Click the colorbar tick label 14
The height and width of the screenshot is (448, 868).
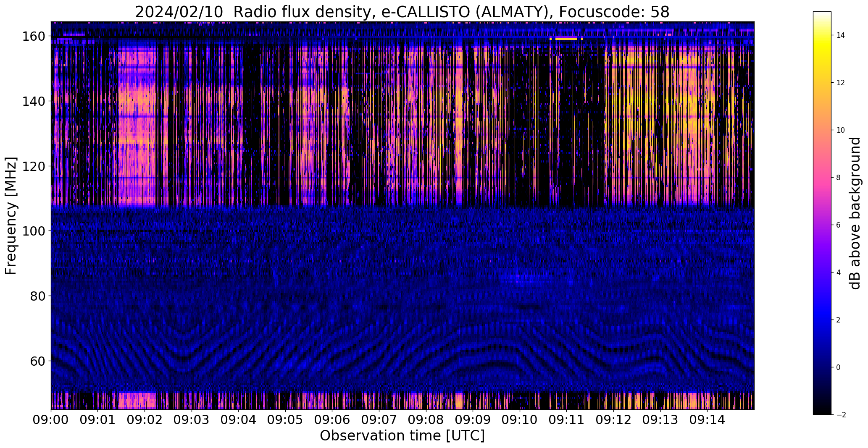841,35
